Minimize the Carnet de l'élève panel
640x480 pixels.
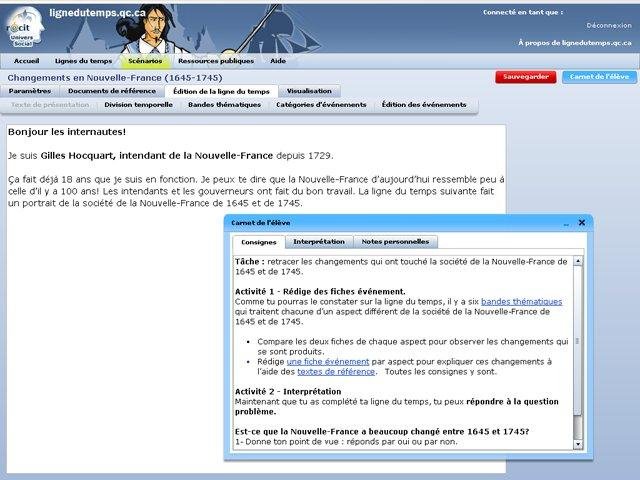tap(566, 224)
